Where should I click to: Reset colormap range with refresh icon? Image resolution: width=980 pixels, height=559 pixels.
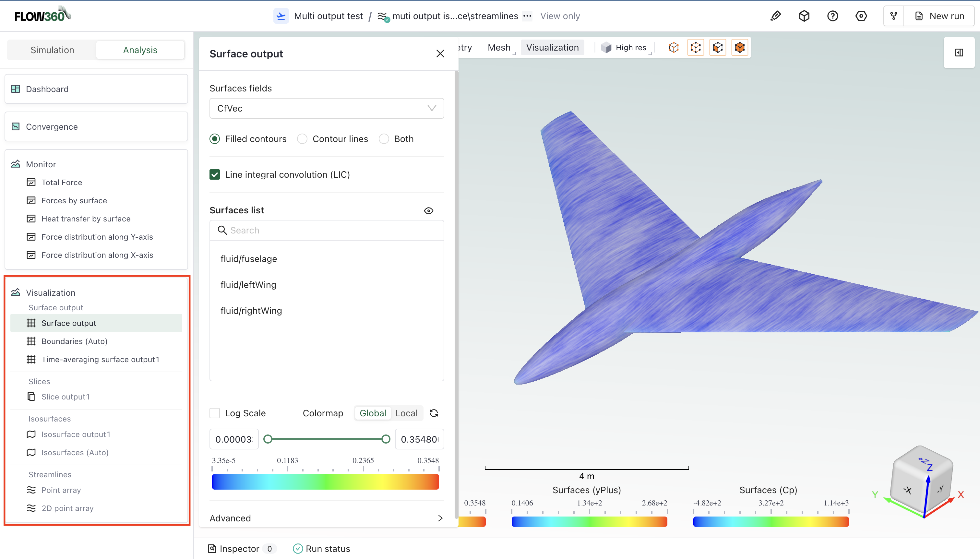point(434,413)
